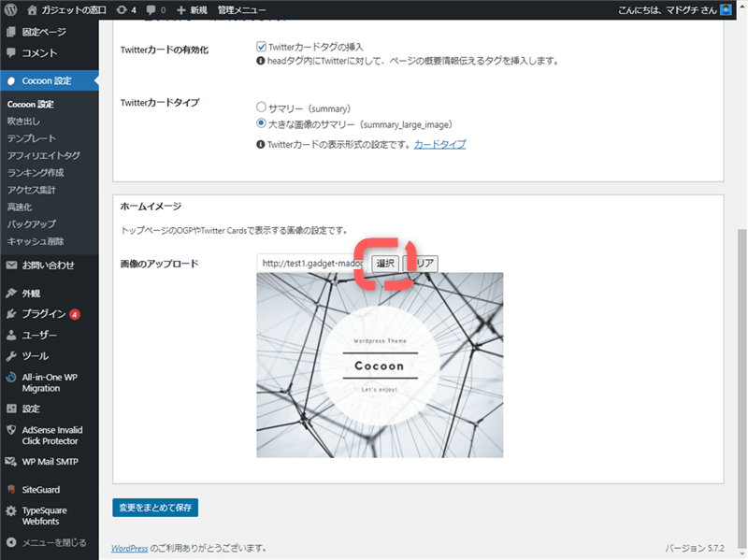Click バージョン 5.7.2 text

coord(695,549)
